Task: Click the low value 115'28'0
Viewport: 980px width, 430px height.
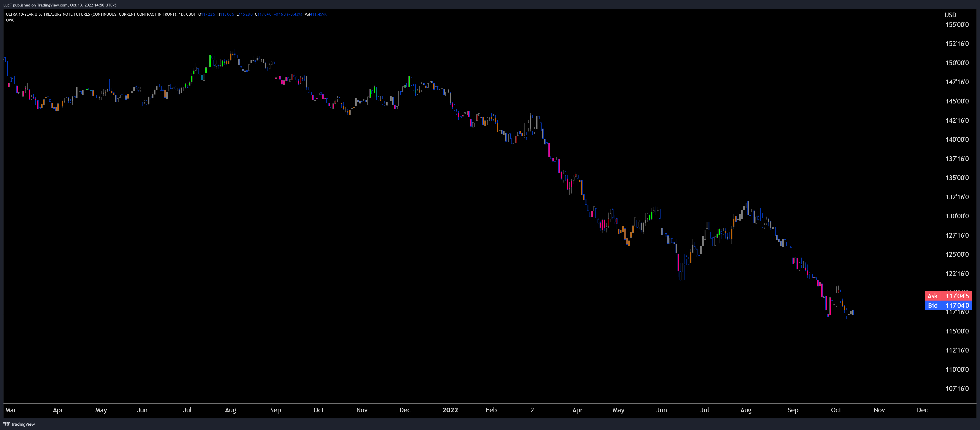Action: click(x=246, y=14)
